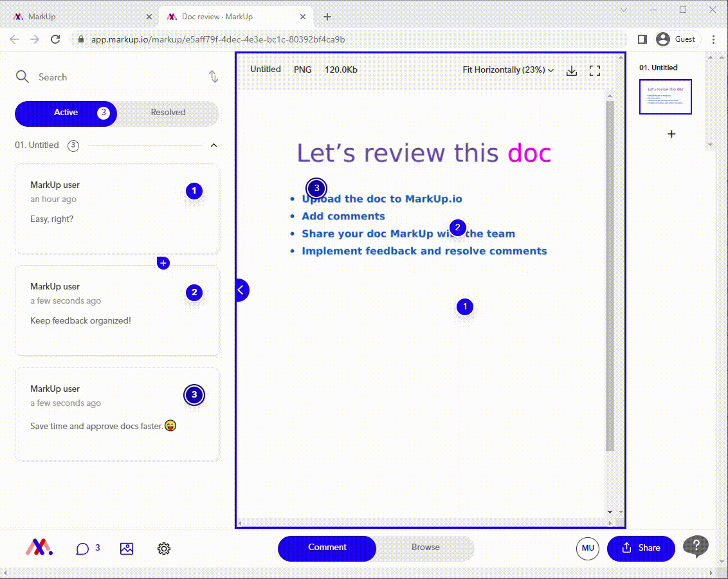Click the pages image icon in bottom bar
The width and height of the screenshot is (728, 579).
click(127, 549)
